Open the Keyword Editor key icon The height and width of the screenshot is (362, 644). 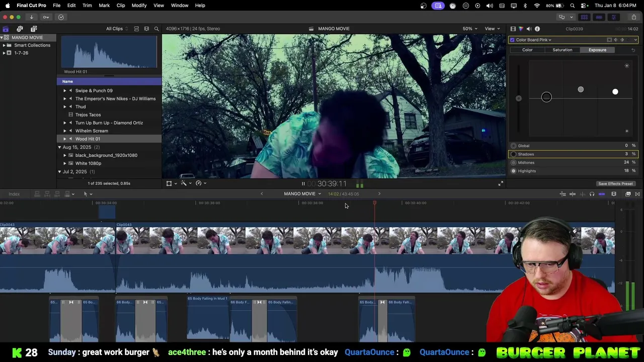click(46, 17)
